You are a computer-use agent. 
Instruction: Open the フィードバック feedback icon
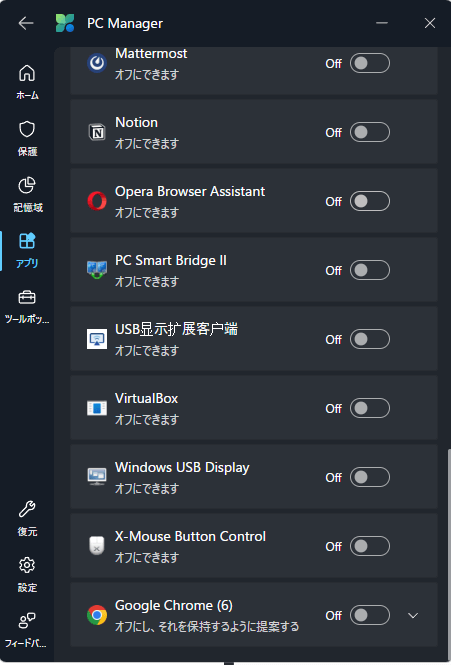(x=27, y=631)
